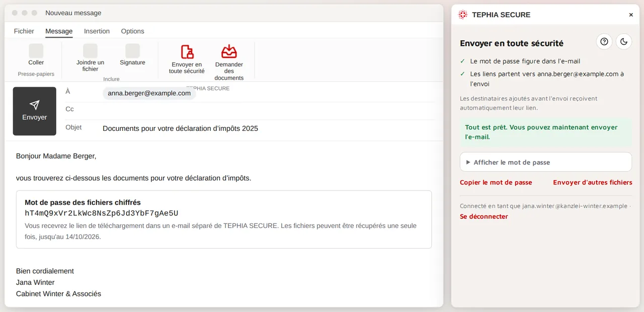Click into the Cc field
Screen dimensions: 644x312
[x=268, y=109]
